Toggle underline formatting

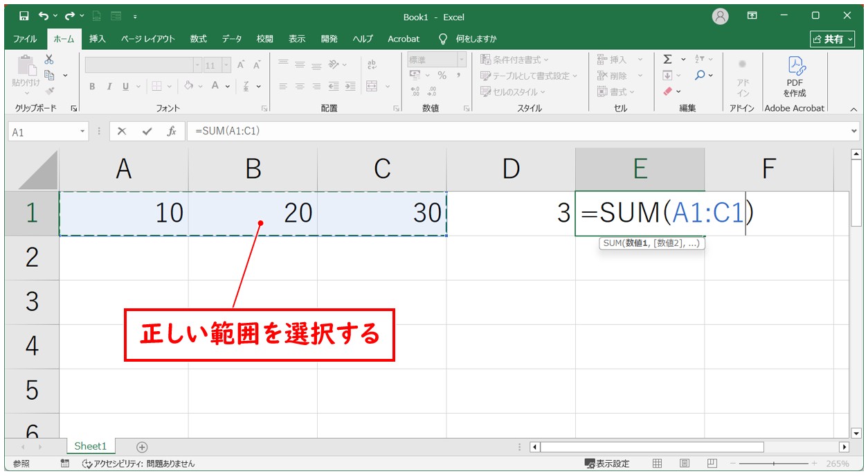(125, 87)
